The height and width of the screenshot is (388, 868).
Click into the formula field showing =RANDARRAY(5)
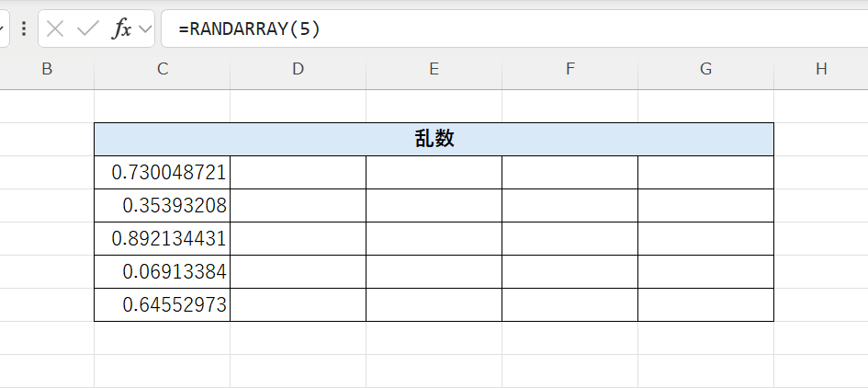coord(514,29)
